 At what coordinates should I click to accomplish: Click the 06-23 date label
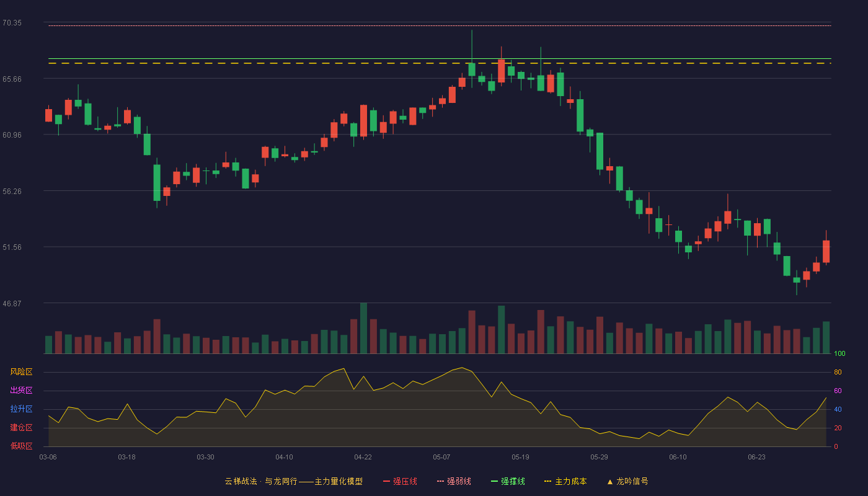pos(756,457)
